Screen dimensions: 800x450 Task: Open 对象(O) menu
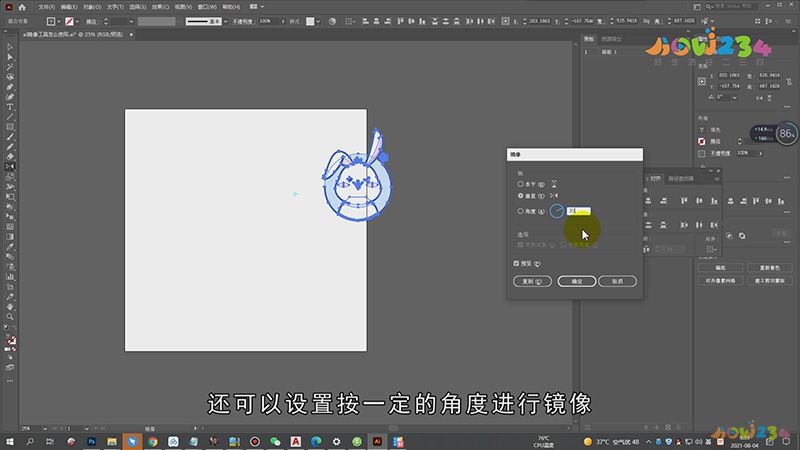pos(92,7)
